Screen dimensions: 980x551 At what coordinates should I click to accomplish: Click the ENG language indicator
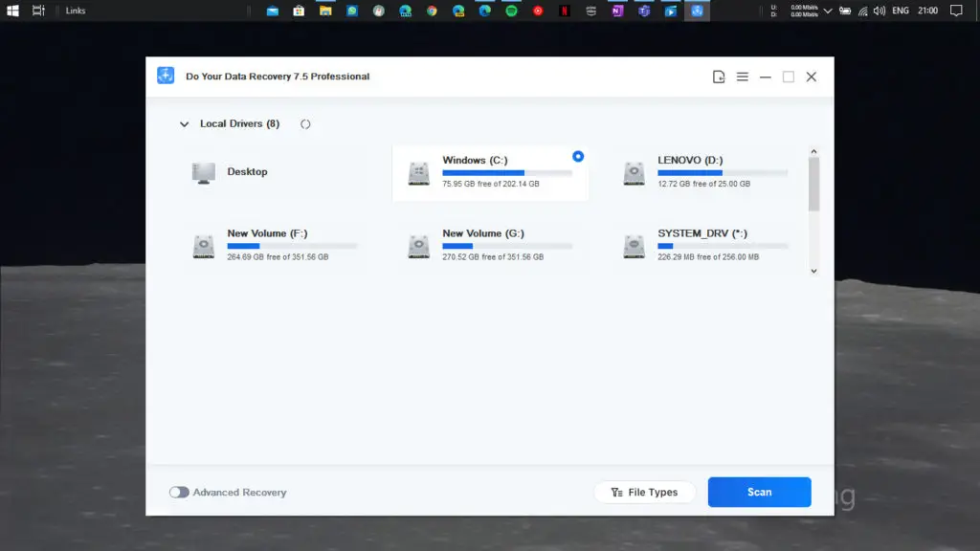pyautogui.click(x=901, y=11)
